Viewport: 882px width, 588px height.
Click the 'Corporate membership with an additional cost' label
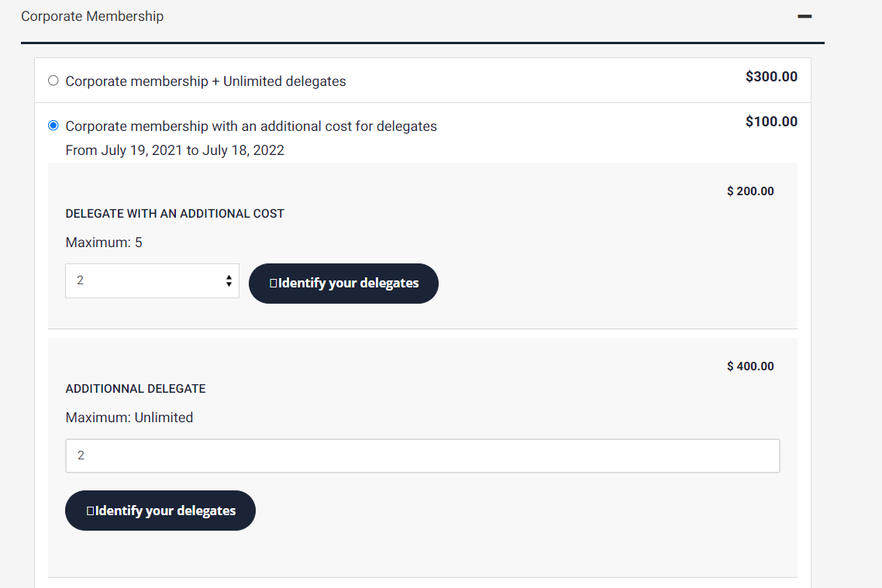tap(251, 126)
